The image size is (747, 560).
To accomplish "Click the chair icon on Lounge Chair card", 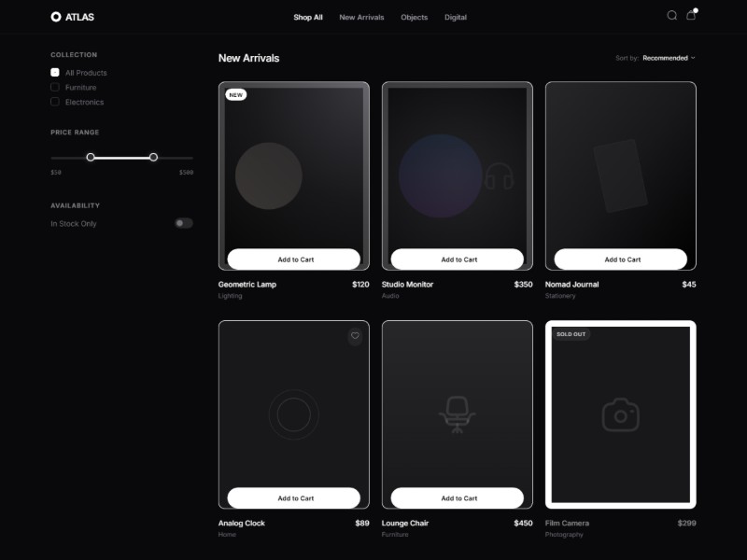I will pyautogui.click(x=457, y=414).
